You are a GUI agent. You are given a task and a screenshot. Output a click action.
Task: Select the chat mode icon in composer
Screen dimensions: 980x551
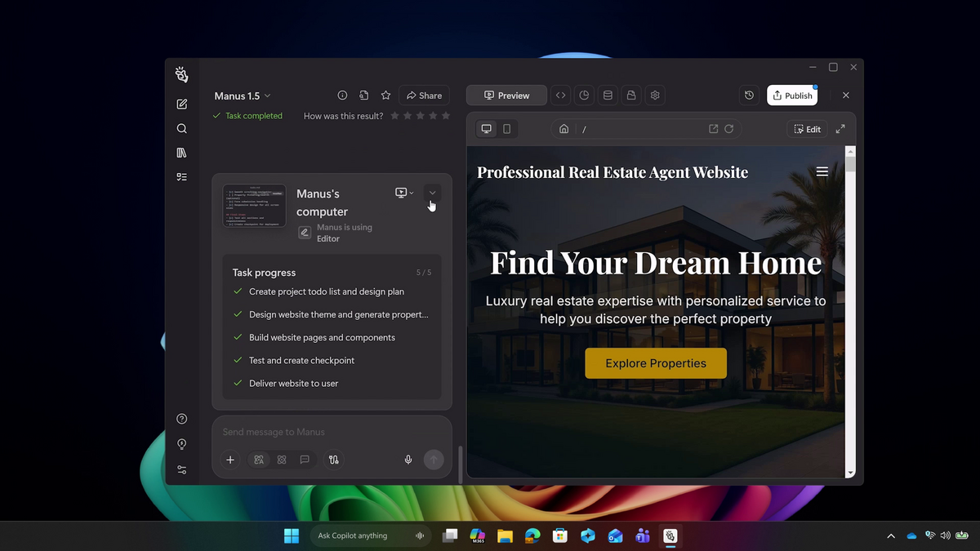point(305,460)
